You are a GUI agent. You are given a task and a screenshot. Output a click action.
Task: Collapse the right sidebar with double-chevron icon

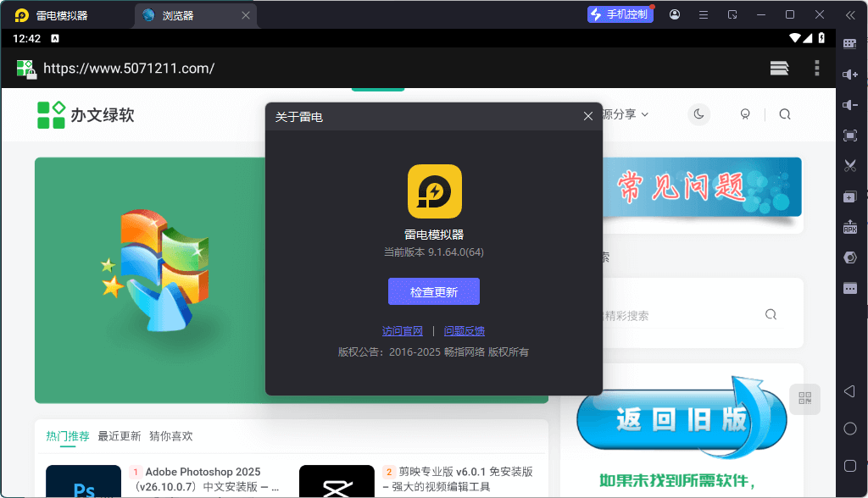(x=850, y=15)
